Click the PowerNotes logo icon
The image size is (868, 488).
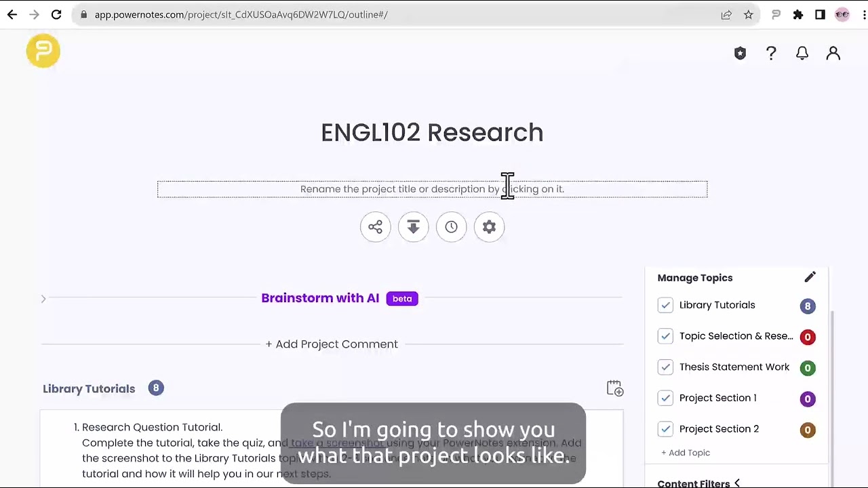point(43,51)
